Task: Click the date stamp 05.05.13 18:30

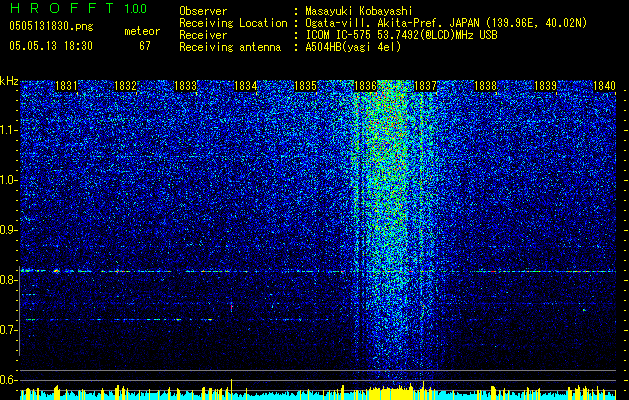Action: 51,46
